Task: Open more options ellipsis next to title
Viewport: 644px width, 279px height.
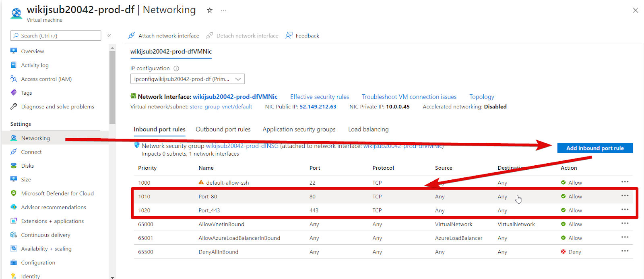Action: [223, 10]
